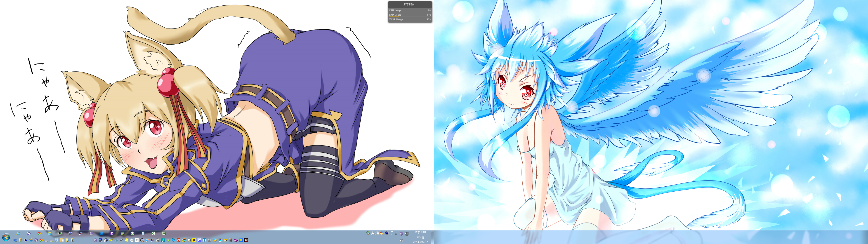Click the webcam icon in quick launch
Viewport: 868px width, 244px height.
(x=210, y=240)
